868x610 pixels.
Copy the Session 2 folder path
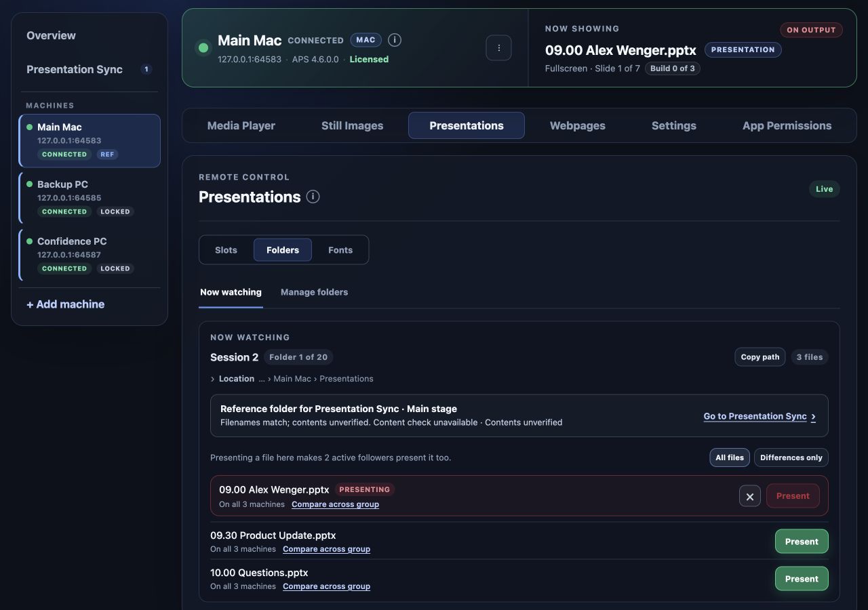(x=760, y=357)
